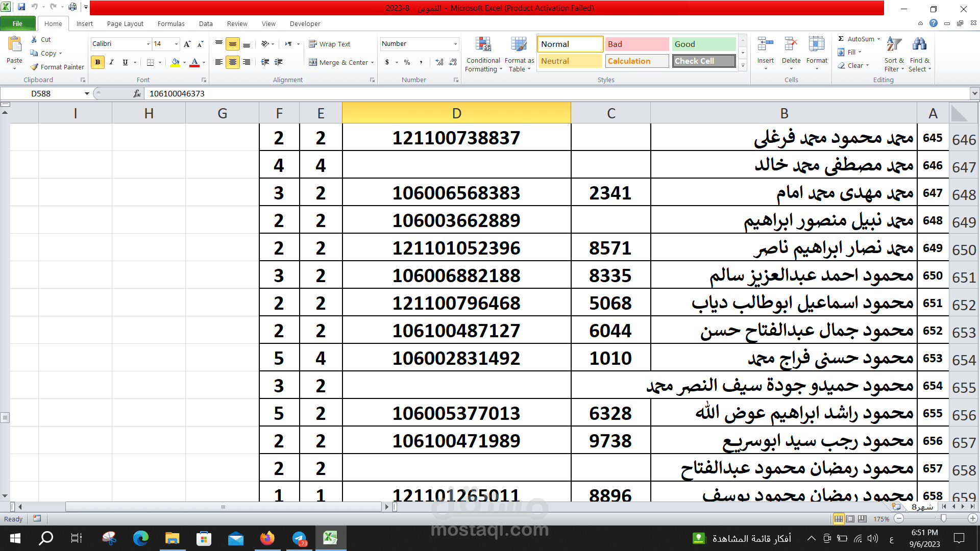
Task: Switch to the Page Layout tab
Action: 125,23
